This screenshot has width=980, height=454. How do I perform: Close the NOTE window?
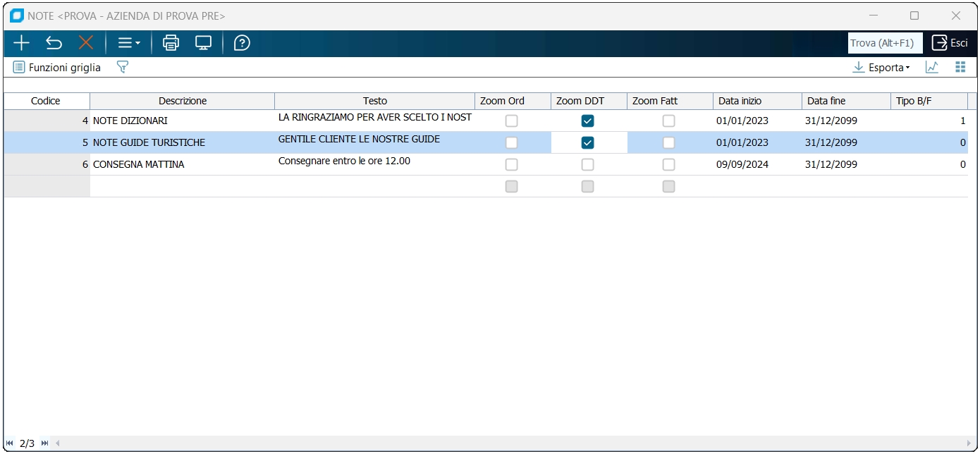click(956, 16)
